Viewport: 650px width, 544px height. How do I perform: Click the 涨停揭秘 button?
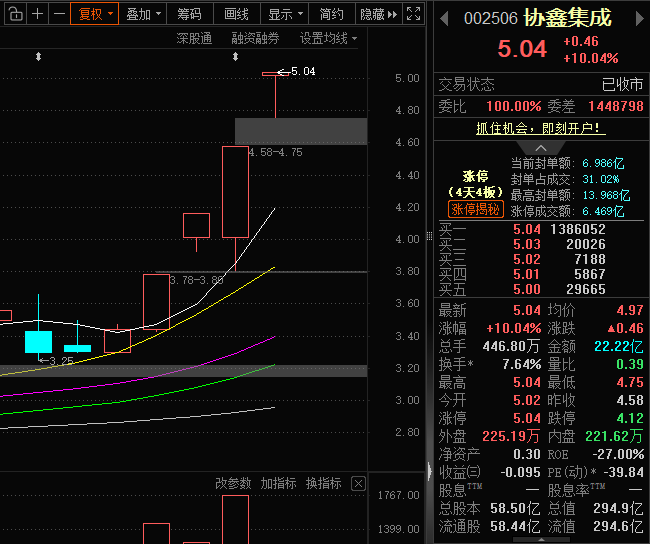[x=475, y=209]
